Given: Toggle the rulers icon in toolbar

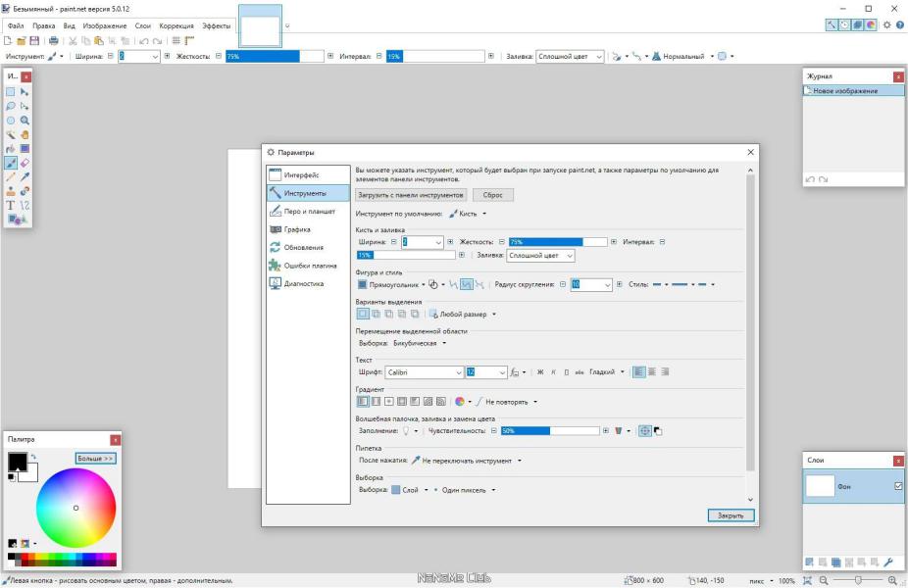Looking at the screenshot, I should pos(189,40).
